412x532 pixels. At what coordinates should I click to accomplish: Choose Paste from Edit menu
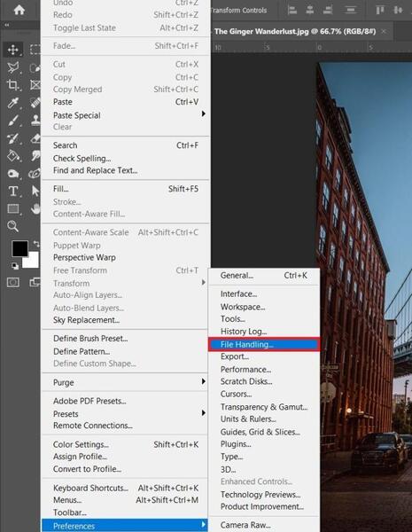126,102
